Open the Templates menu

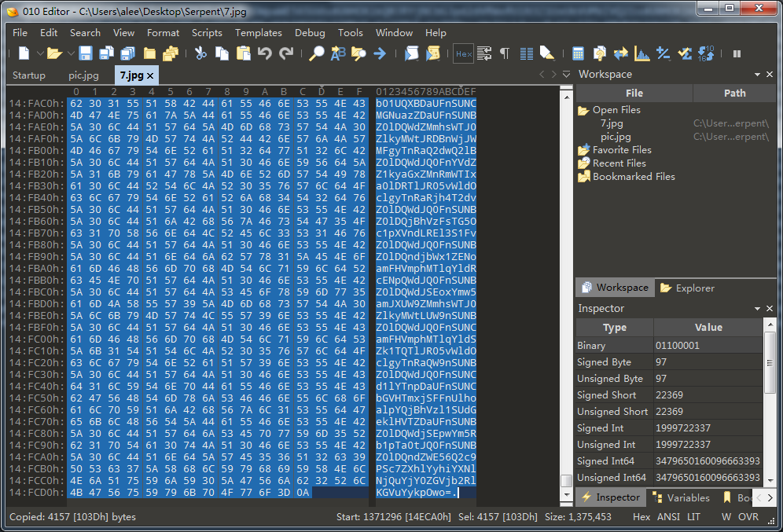pos(258,32)
